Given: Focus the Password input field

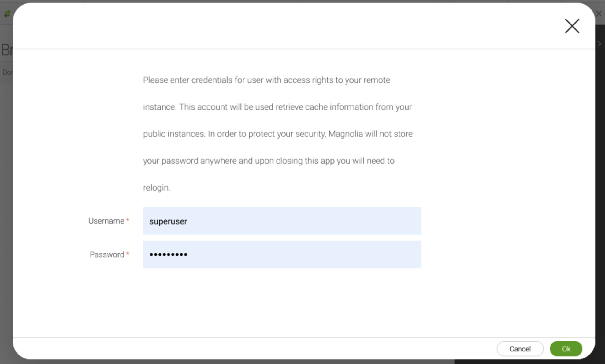Looking at the screenshot, I should point(282,254).
